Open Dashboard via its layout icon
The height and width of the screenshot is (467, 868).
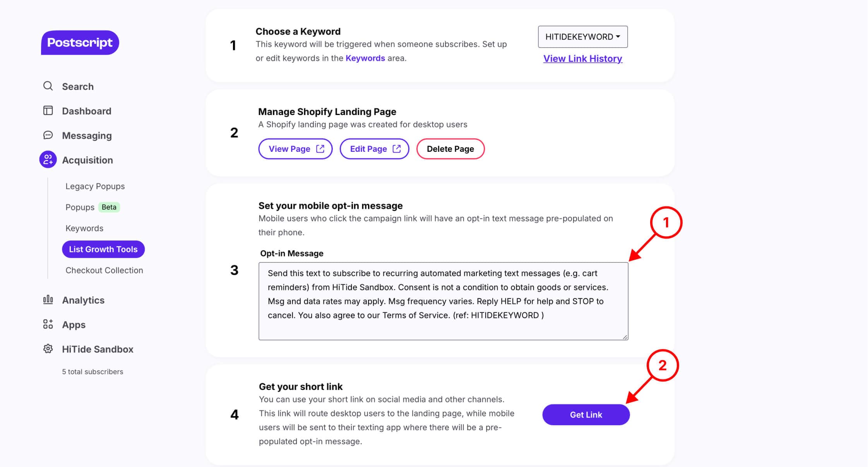48,111
